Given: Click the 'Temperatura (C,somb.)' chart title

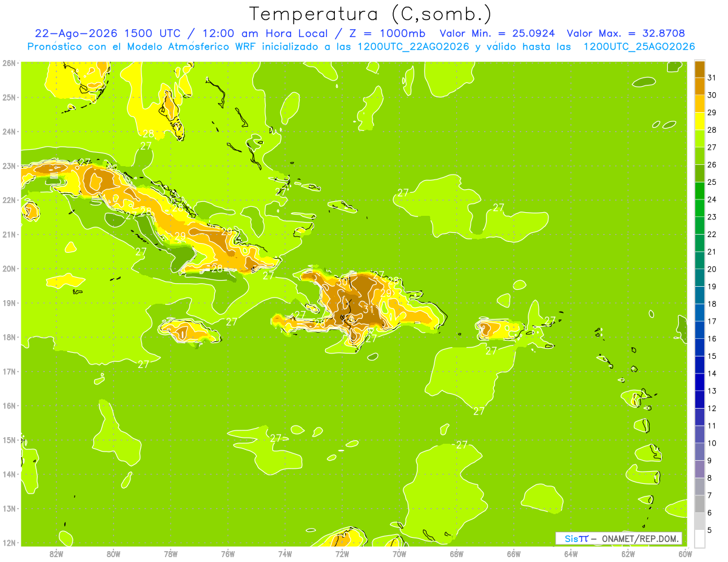Looking at the screenshot, I should tap(371, 14).
